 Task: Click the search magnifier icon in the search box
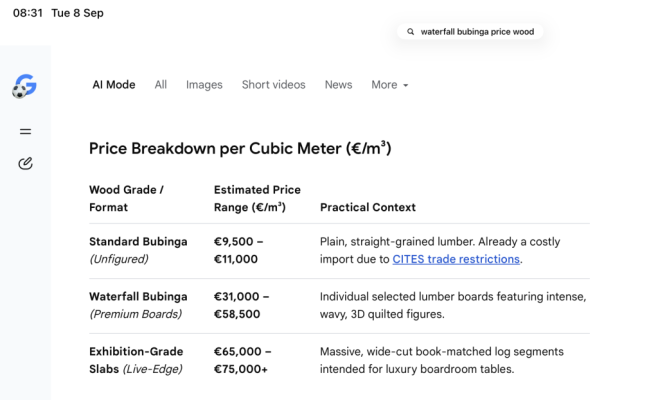point(410,32)
